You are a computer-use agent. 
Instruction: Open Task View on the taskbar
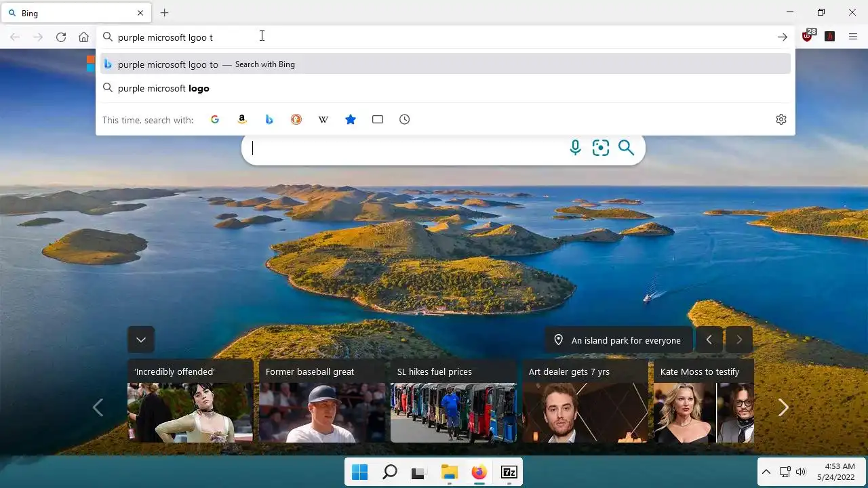[x=419, y=472]
